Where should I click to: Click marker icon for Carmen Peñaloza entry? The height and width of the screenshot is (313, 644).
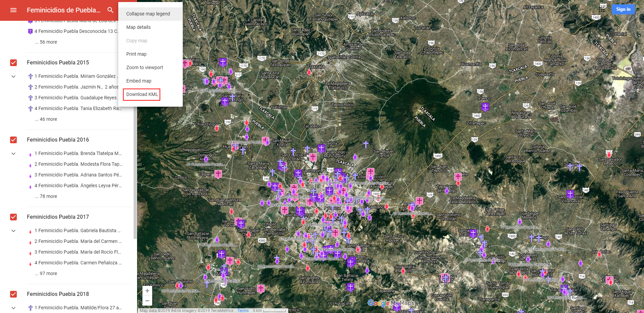tap(30, 264)
